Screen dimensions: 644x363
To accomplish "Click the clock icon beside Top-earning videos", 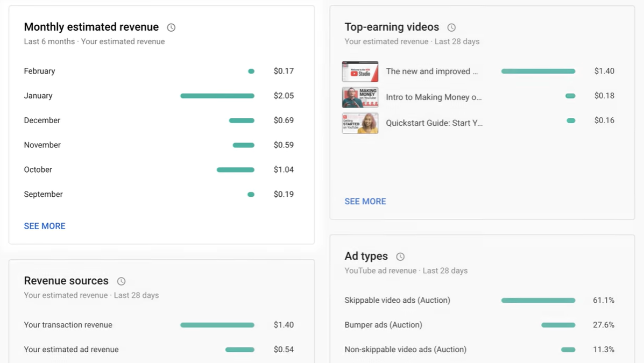I will pyautogui.click(x=451, y=27).
